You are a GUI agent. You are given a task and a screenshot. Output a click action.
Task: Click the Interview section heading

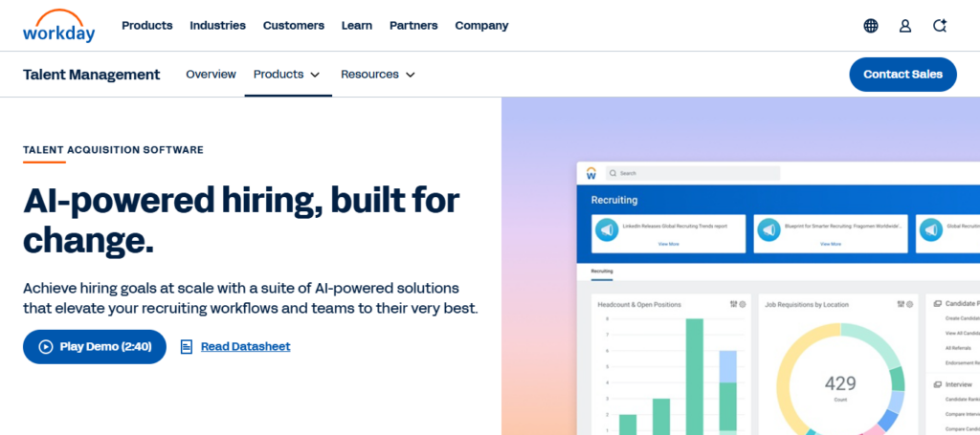[x=959, y=384]
